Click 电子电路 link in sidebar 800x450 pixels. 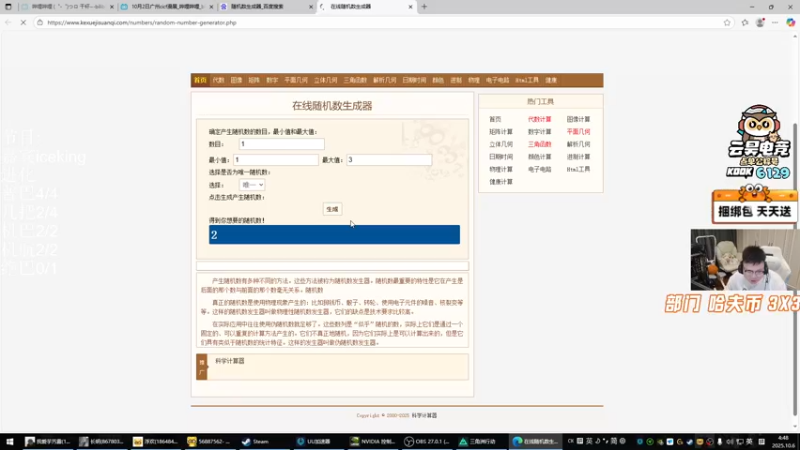[x=539, y=169]
